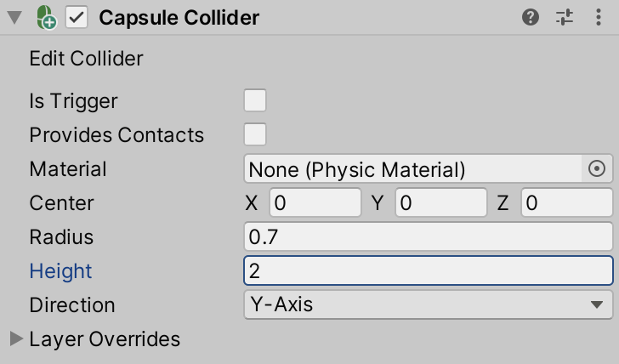Disable the Capsule Collider component checkbox
The height and width of the screenshot is (364, 619).
(x=77, y=18)
